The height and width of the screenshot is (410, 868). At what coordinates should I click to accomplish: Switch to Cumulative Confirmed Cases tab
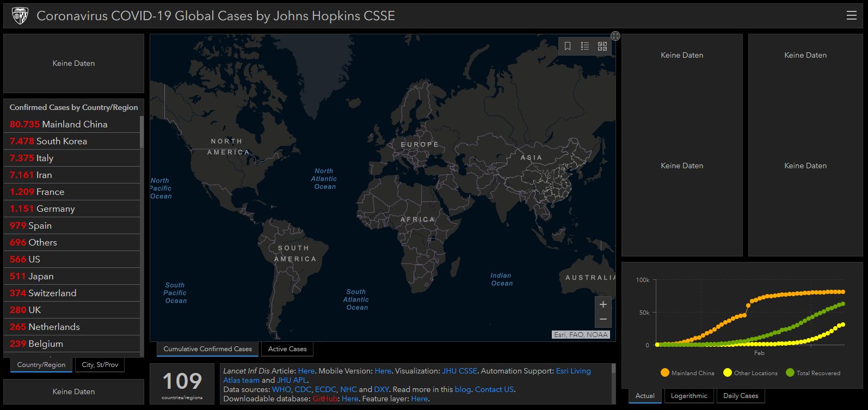click(208, 349)
